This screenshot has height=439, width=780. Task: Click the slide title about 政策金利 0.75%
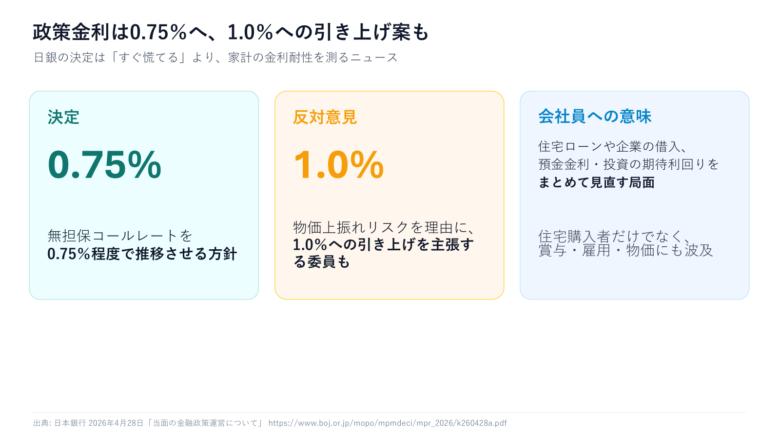(x=231, y=32)
